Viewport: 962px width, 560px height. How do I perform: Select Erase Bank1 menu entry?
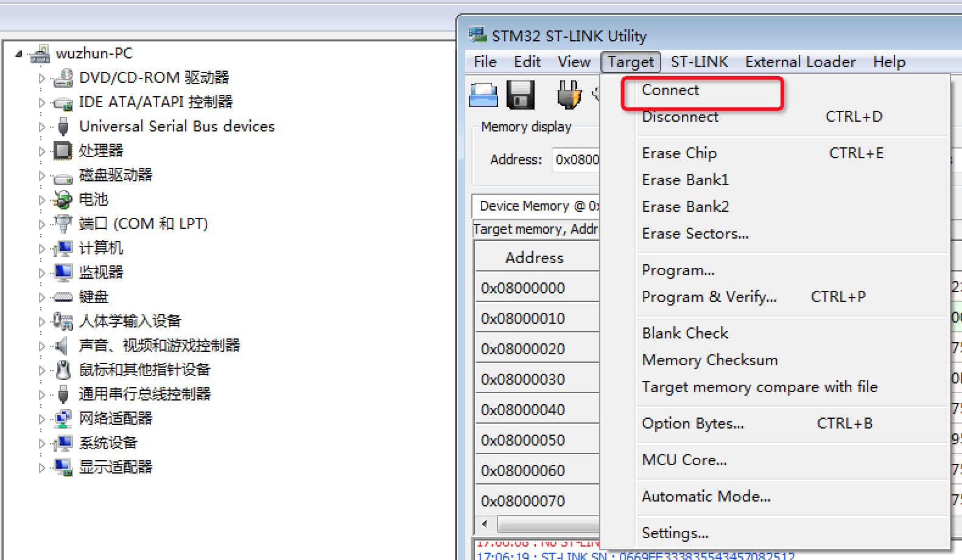click(775, 180)
